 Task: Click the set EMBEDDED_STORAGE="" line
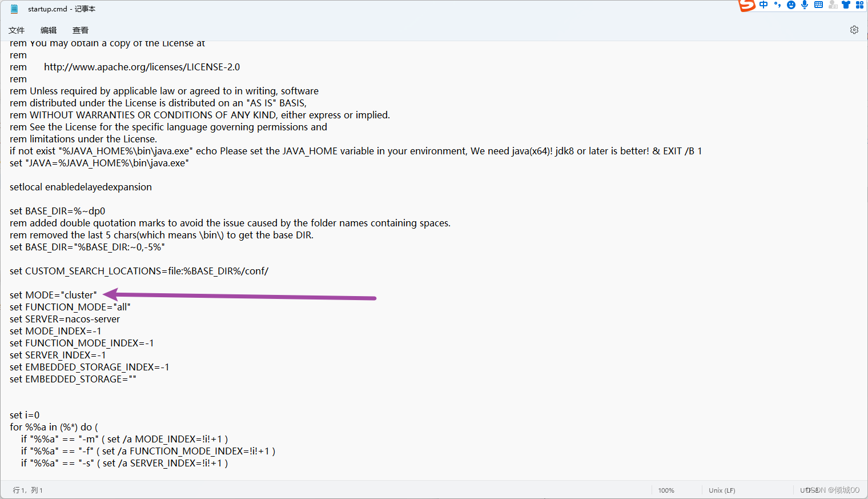coord(73,379)
